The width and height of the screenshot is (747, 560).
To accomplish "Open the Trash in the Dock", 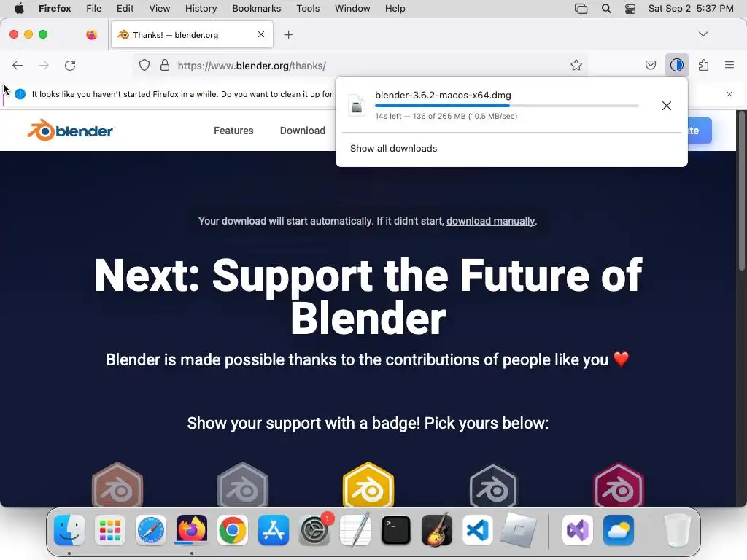I will [x=677, y=530].
